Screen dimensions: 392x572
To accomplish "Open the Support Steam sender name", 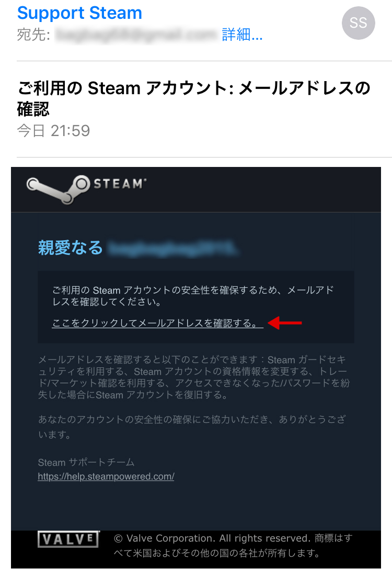I will coord(79,13).
